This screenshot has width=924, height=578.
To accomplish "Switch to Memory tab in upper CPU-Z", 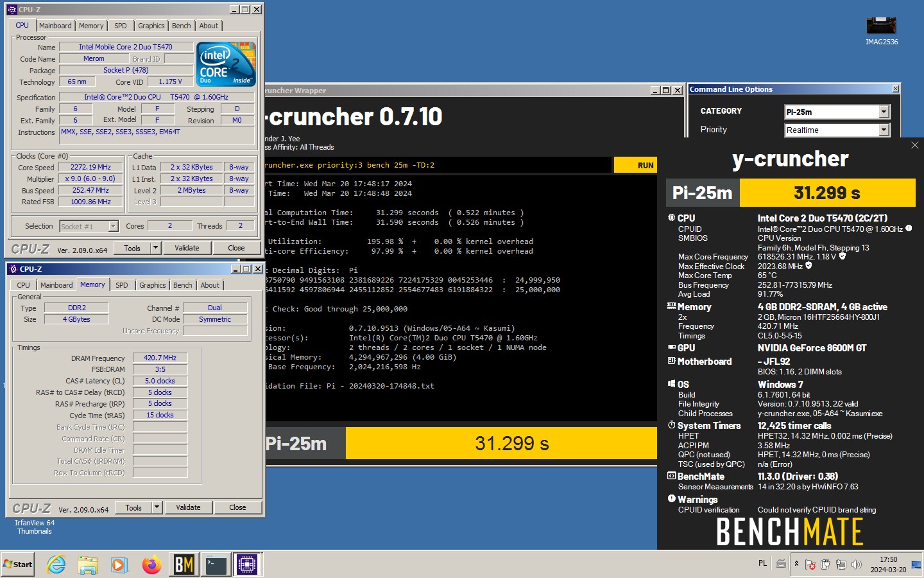I will coord(91,26).
